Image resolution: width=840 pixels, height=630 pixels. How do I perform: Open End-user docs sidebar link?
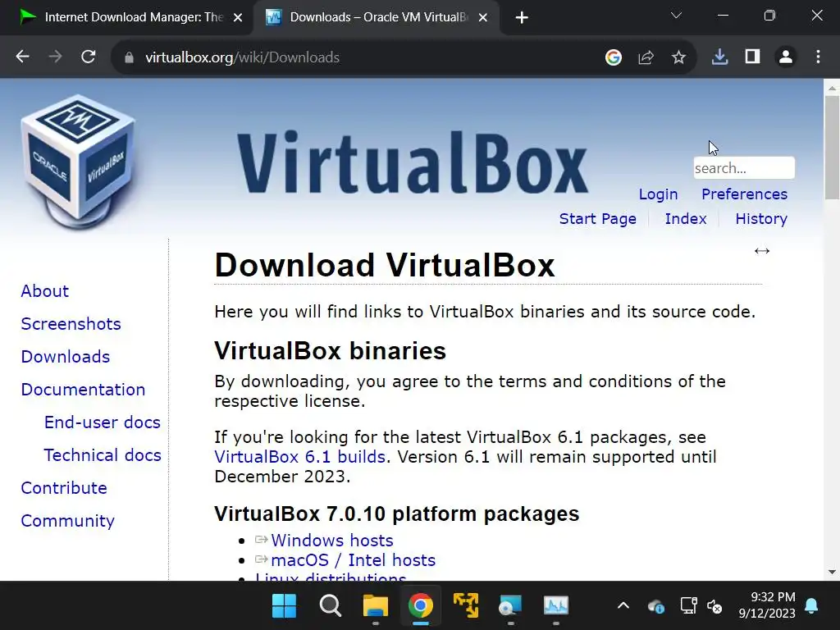tap(103, 422)
